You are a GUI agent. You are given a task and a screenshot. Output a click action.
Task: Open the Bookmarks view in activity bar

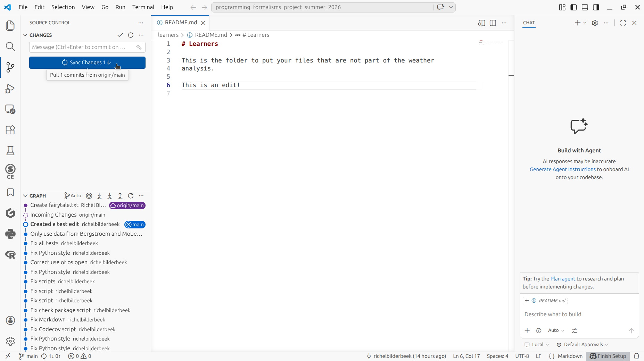[10, 192]
